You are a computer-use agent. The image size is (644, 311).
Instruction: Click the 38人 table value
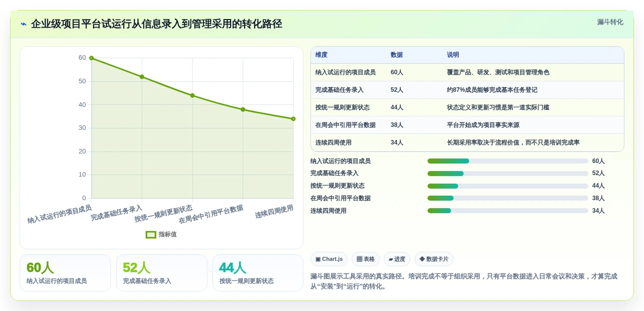point(397,125)
